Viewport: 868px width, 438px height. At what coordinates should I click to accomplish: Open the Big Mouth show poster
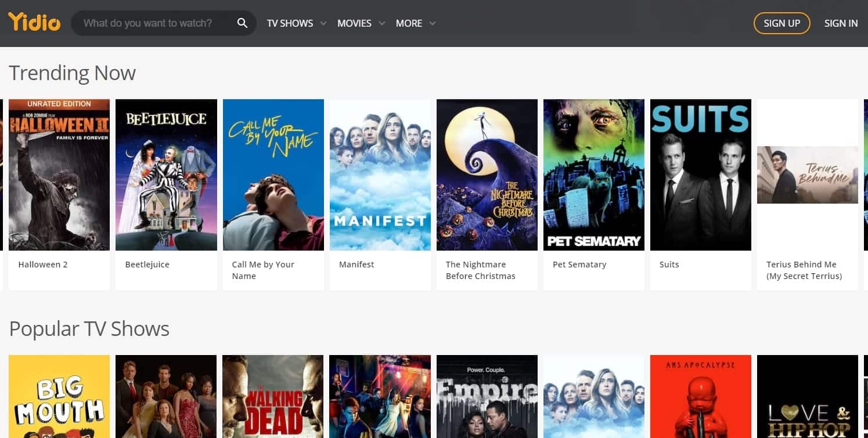[59, 397]
